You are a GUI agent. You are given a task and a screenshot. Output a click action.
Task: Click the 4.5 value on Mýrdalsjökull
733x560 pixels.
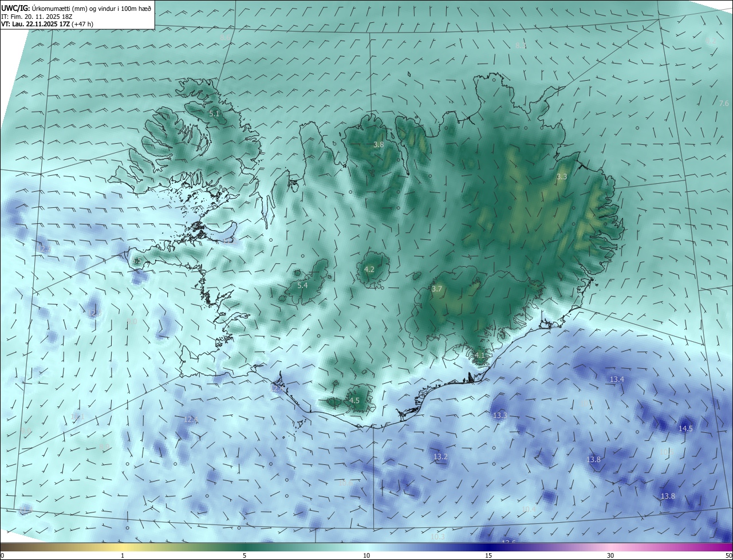click(354, 401)
